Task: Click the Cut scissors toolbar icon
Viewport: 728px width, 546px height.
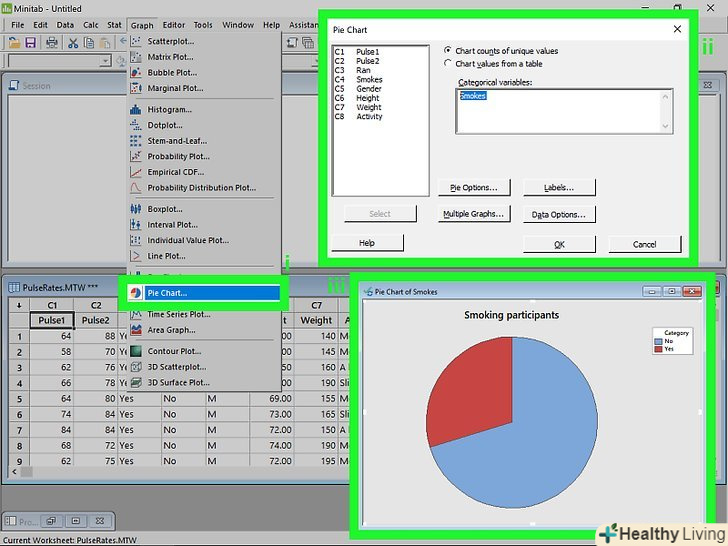Action: tap(73, 43)
